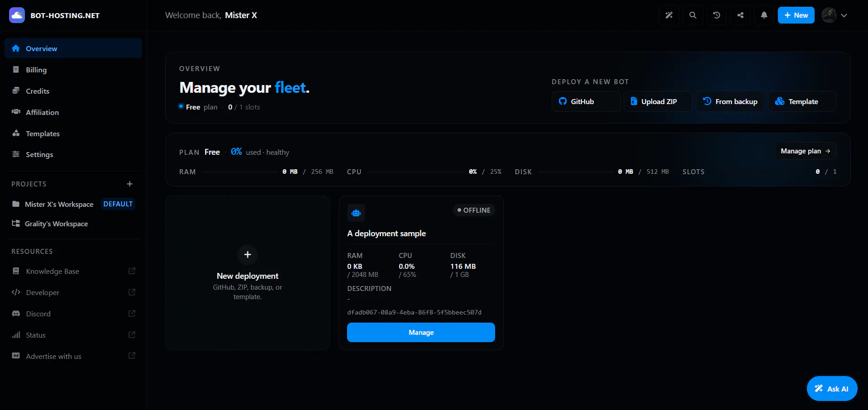The height and width of the screenshot is (410, 868).
Task: Add a new project with plus icon
Action: [x=130, y=184]
